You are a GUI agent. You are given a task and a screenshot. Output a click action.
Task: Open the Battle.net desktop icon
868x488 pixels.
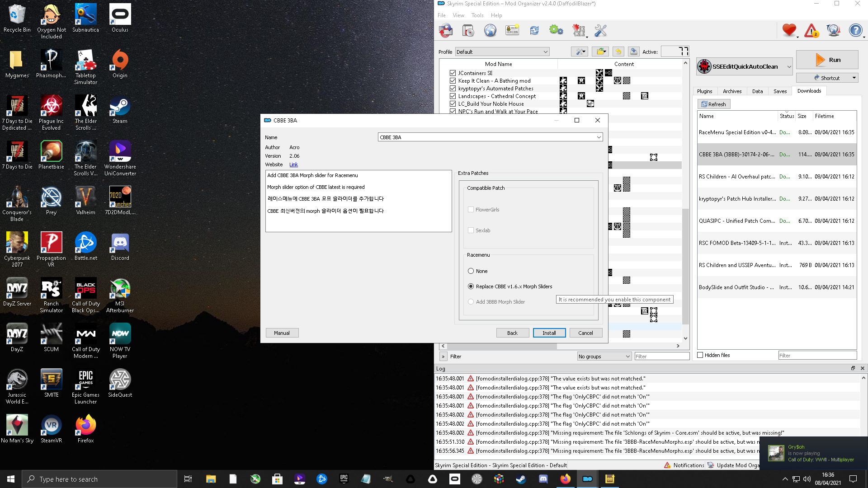(85, 246)
